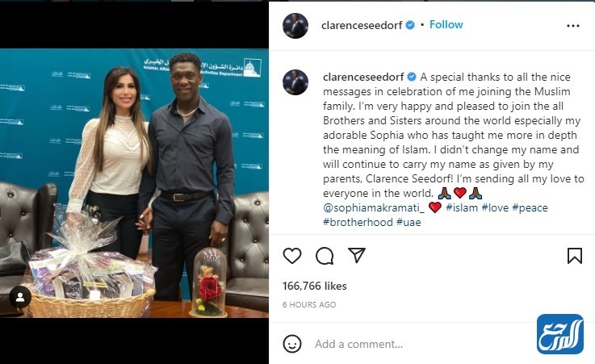Show tagged people icon on photo

(20, 297)
